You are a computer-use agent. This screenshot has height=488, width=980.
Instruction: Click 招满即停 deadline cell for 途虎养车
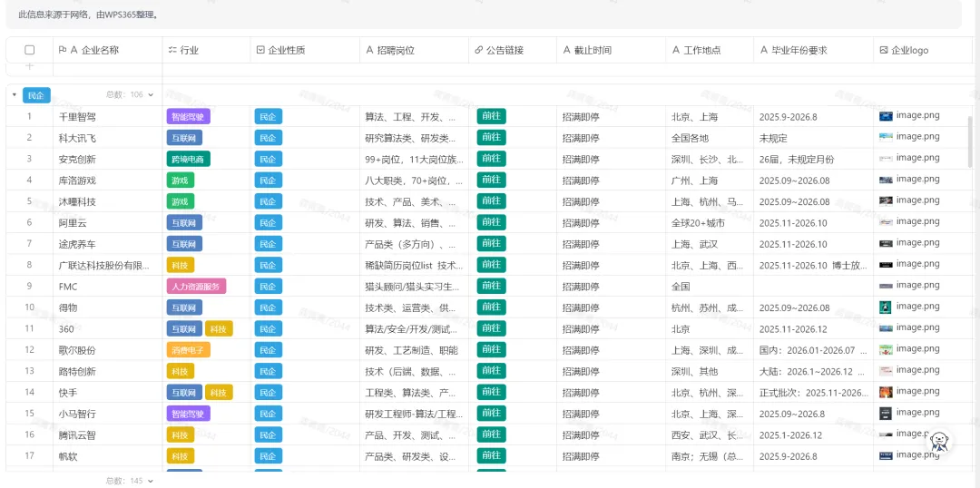coord(611,244)
